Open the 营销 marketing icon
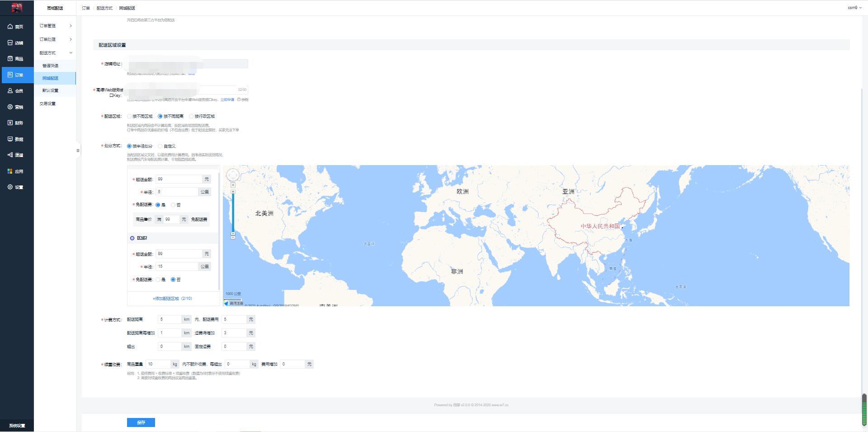868x432 pixels. [x=10, y=107]
